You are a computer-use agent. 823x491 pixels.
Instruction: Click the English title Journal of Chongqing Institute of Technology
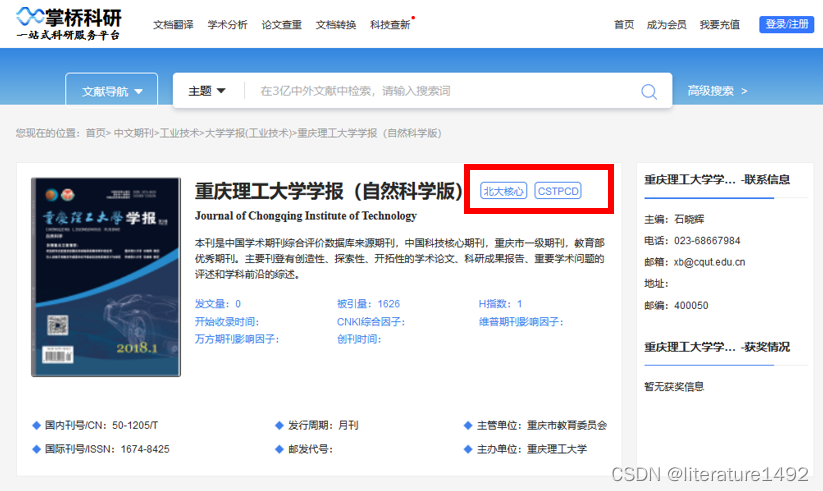306,216
